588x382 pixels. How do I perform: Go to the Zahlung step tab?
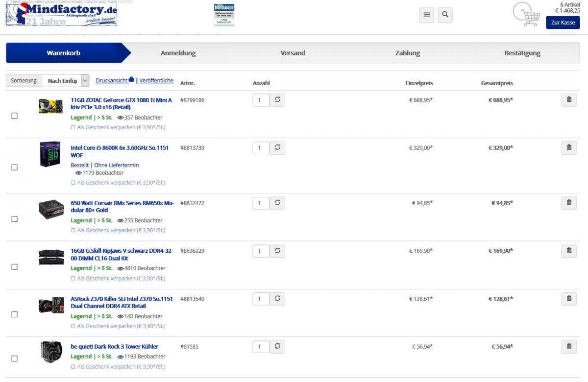408,53
